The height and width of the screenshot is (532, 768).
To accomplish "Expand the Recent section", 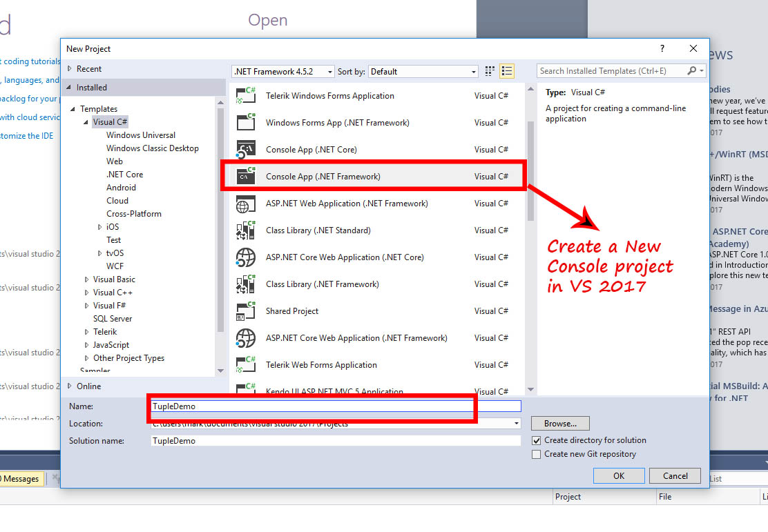I will tap(70, 69).
